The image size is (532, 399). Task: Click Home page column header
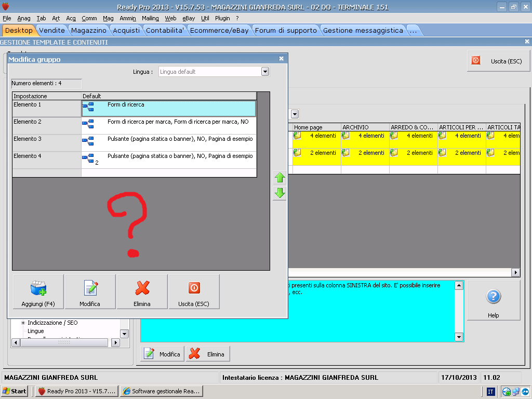(316, 127)
